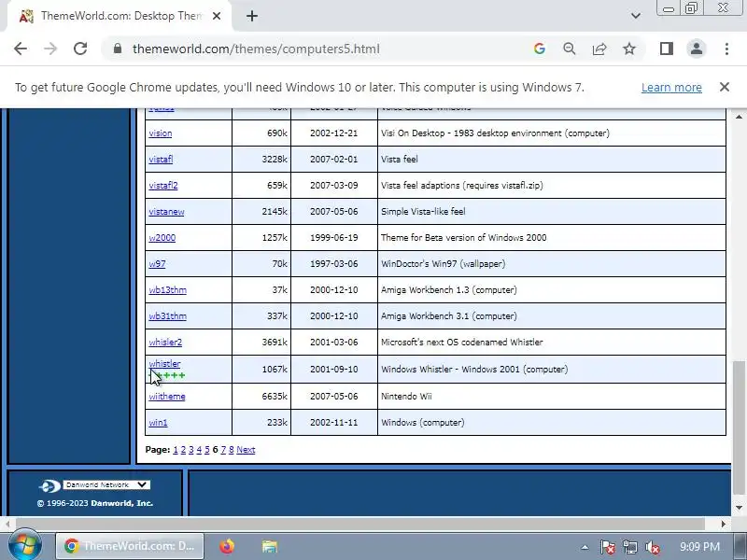Open the vistafl theme link
The width and height of the screenshot is (747, 560).
pos(161,160)
